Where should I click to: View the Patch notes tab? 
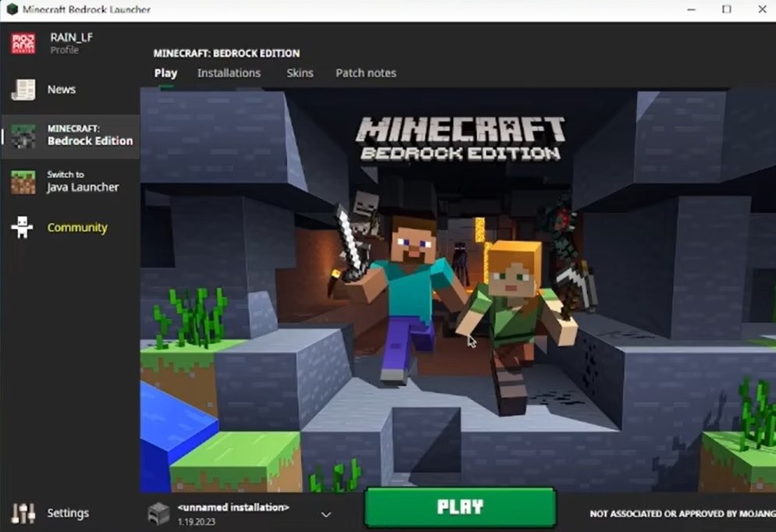click(365, 73)
